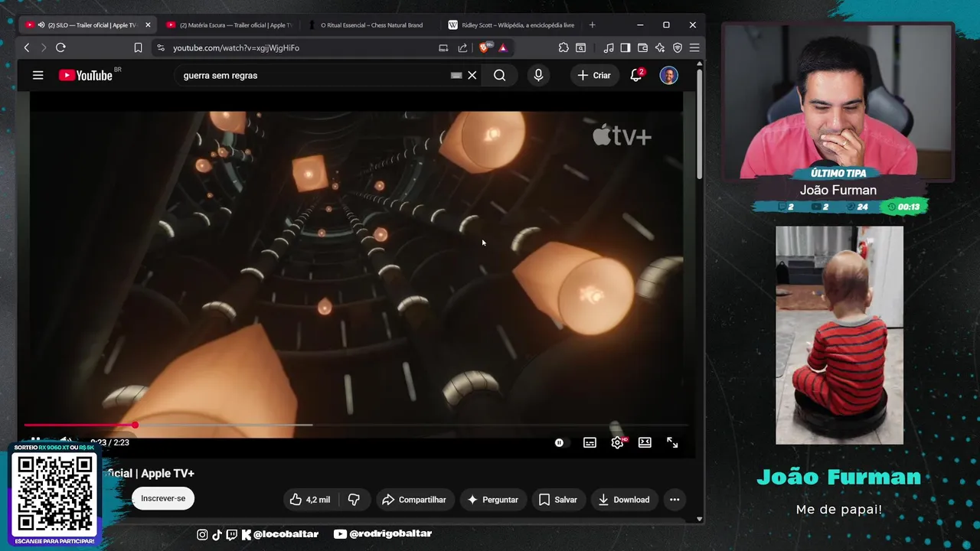Toggle subtitles/closed captions button
Screen dimensions: 980x551
click(x=590, y=442)
